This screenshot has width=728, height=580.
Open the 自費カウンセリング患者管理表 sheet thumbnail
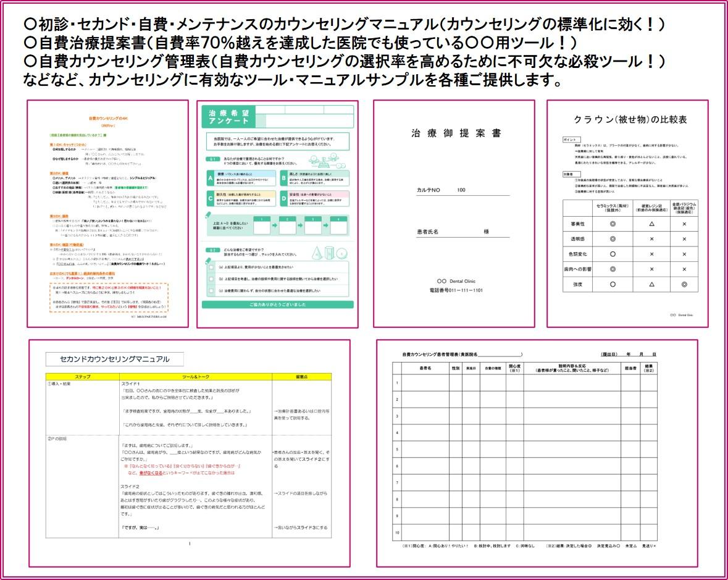[537, 453]
